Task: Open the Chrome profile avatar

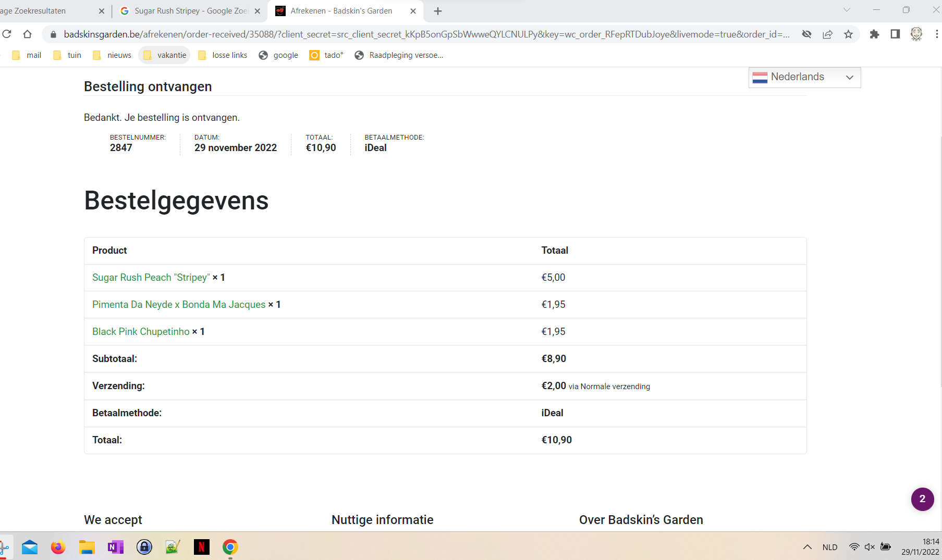Action: point(916,34)
